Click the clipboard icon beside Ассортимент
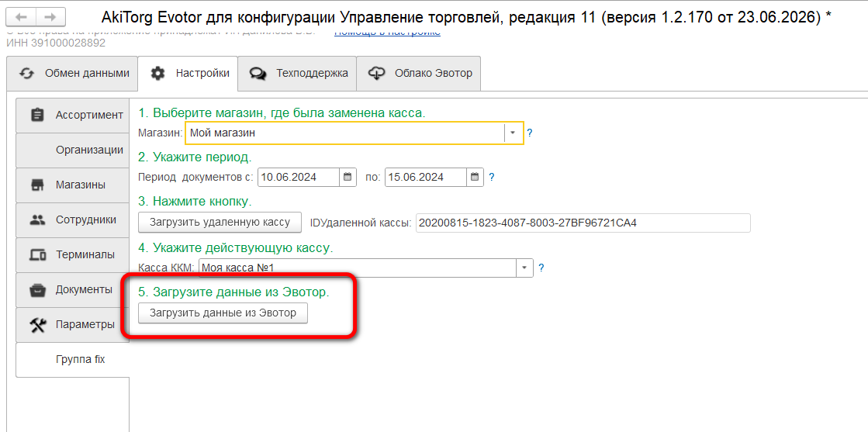Image resolution: width=868 pixels, height=432 pixels. point(38,116)
